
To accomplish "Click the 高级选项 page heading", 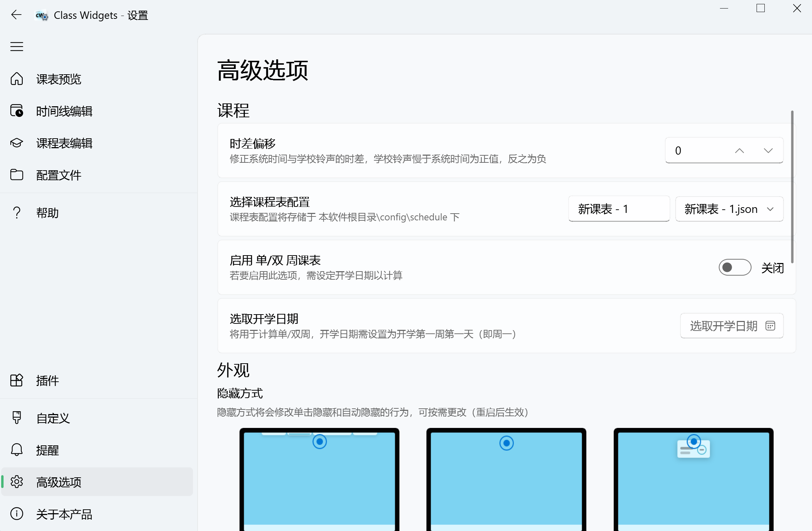I will click(x=263, y=70).
